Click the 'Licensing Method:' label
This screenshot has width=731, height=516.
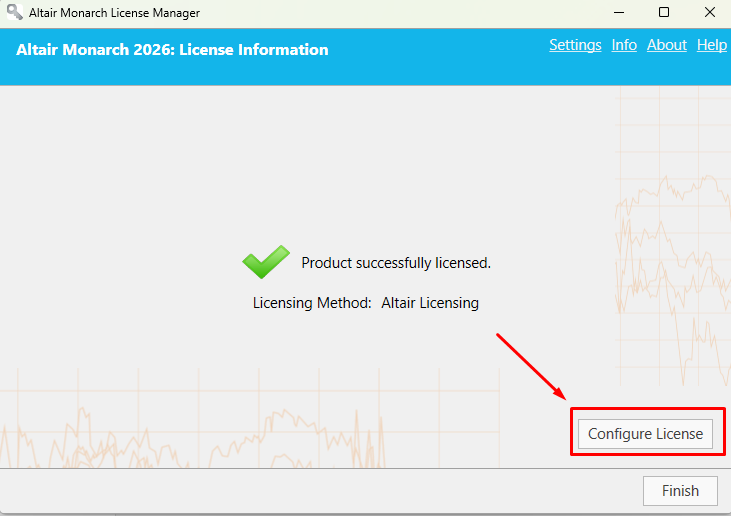point(312,303)
